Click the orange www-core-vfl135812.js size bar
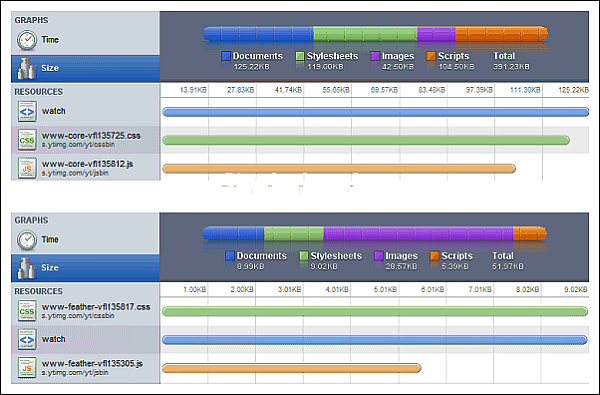 tap(339, 168)
